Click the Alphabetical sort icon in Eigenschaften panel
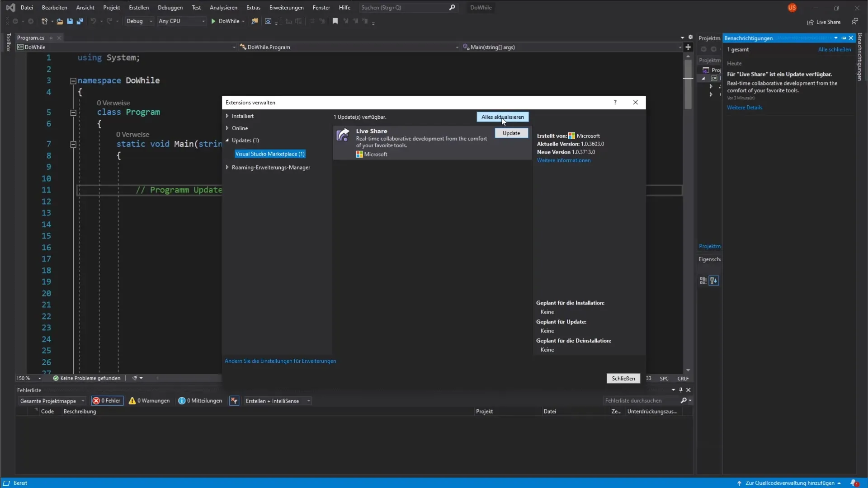Viewport: 868px width, 488px height. pyautogui.click(x=714, y=281)
